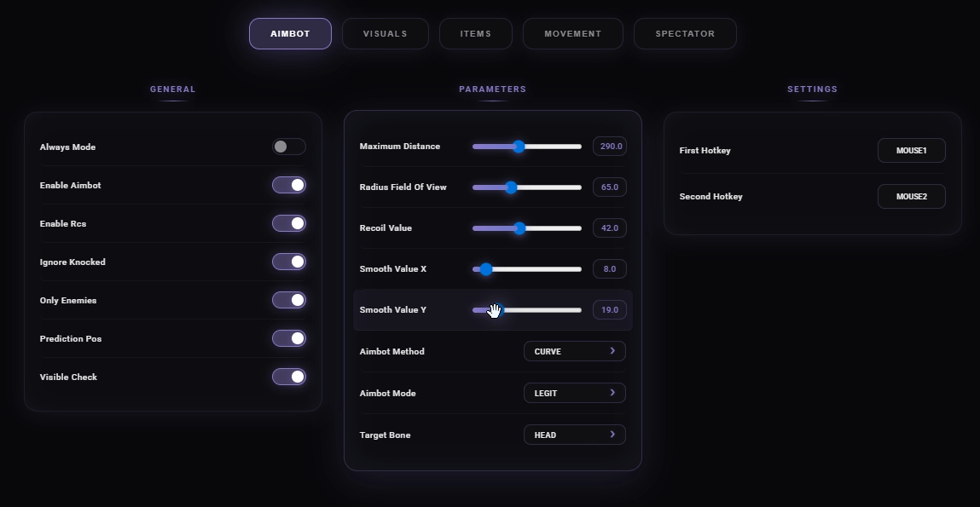Rebind First Hotkey via MOUSE1 button

pyautogui.click(x=911, y=150)
